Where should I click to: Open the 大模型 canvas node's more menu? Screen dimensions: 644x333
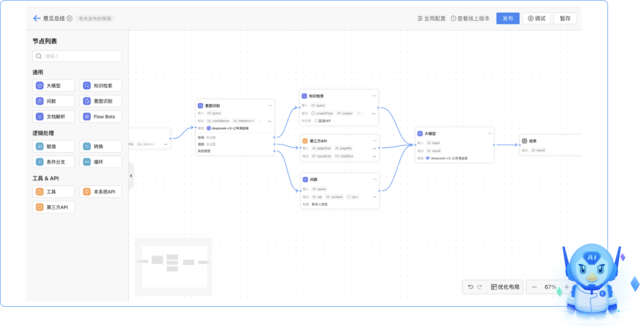point(490,133)
